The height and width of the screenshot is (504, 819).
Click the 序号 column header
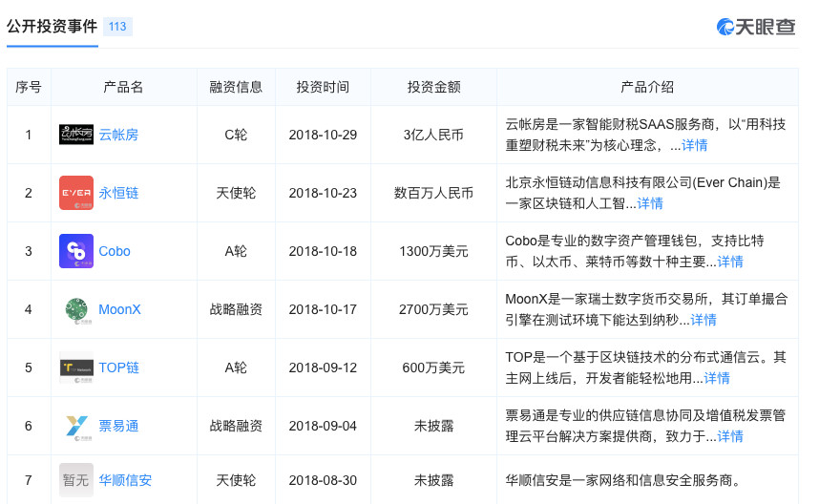click(29, 87)
